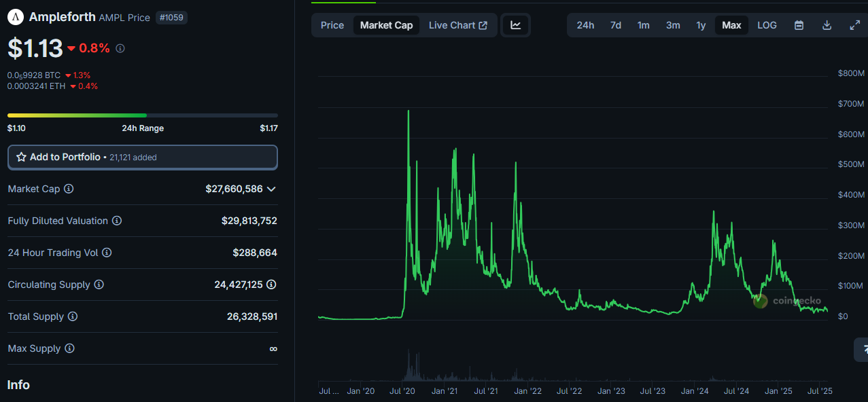Expand chart to fullscreen
The height and width of the screenshot is (402, 868).
[855, 25]
